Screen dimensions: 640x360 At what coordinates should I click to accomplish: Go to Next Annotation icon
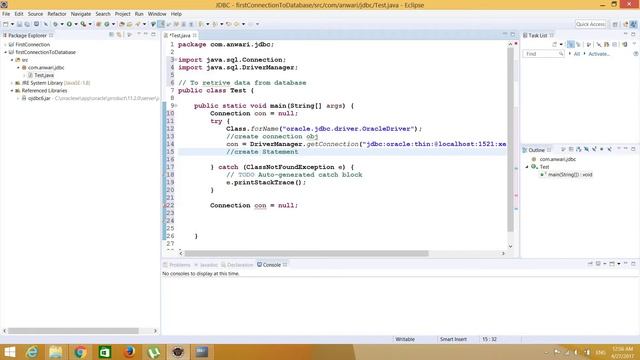(x=200, y=24)
